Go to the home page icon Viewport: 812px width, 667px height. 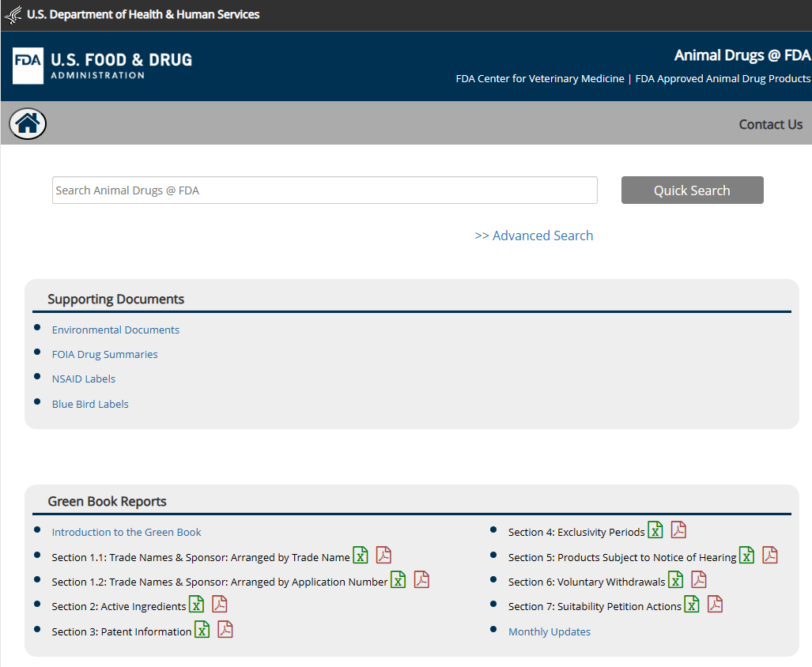28,123
